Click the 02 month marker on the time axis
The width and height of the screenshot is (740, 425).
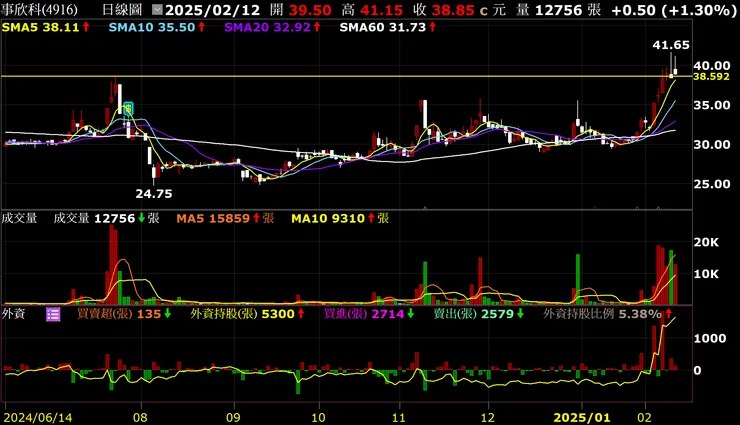[644, 417]
